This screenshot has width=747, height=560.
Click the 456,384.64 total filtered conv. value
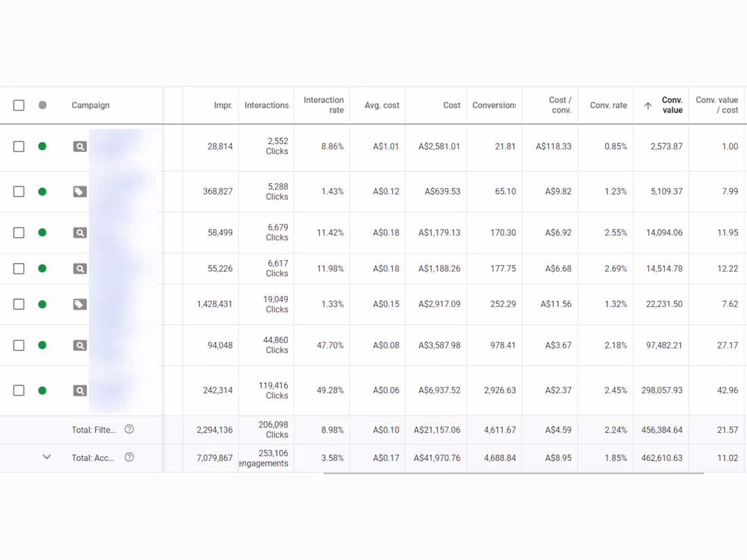point(661,430)
